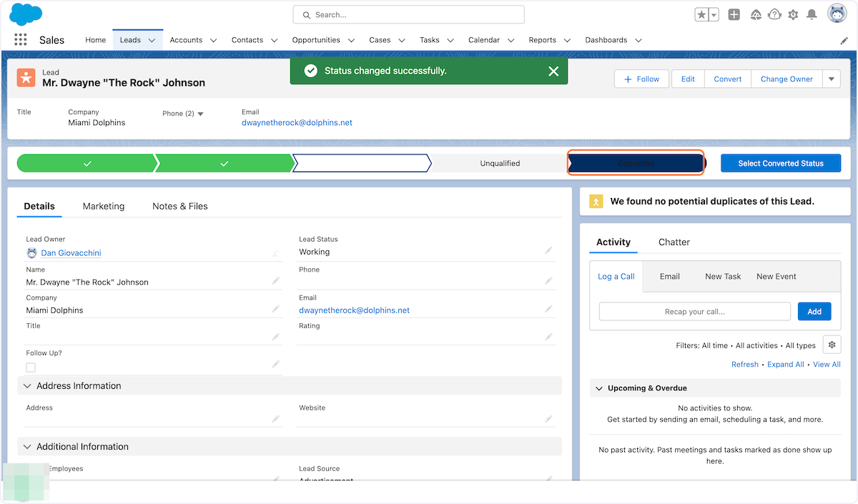Select the Unqualified path stage
The width and height of the screenshot is (858, 504).
click(500, 164)
